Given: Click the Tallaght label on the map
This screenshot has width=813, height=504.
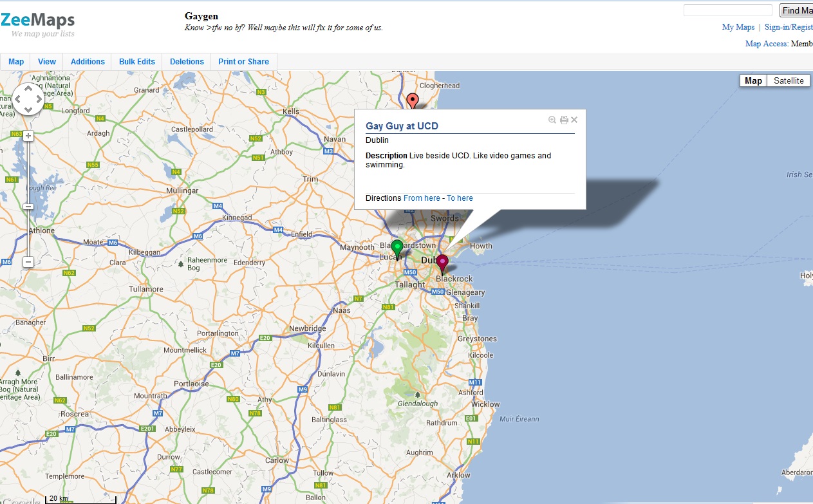Looking at the screenshot, I should (x=410, y=285).
